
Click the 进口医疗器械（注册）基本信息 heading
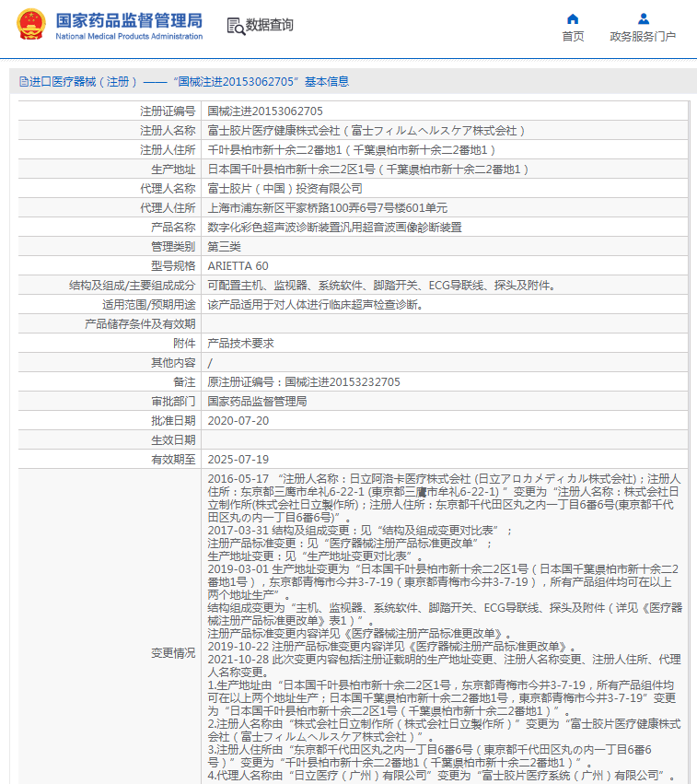(189, 81)
